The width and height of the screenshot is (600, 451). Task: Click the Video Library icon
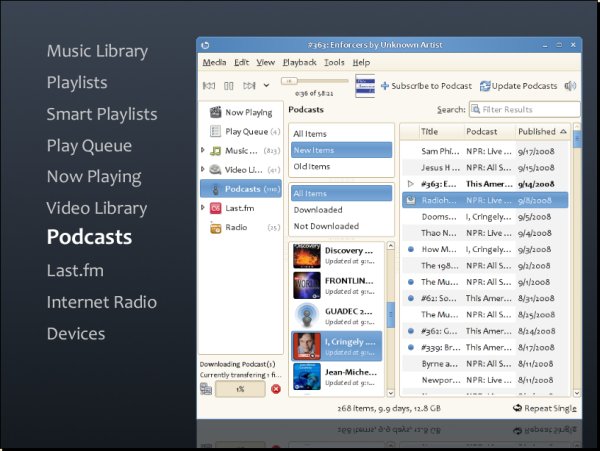(215, 169)
